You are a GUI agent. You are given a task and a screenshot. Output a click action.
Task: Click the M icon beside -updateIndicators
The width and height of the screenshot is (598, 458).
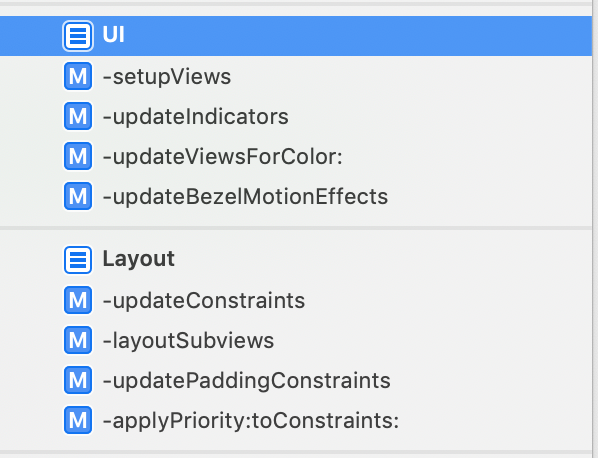(78, 116)
